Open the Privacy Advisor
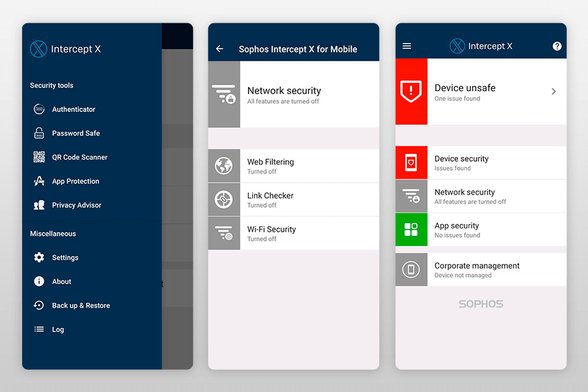Screen dimensions: 588x392 coord(77,205)
